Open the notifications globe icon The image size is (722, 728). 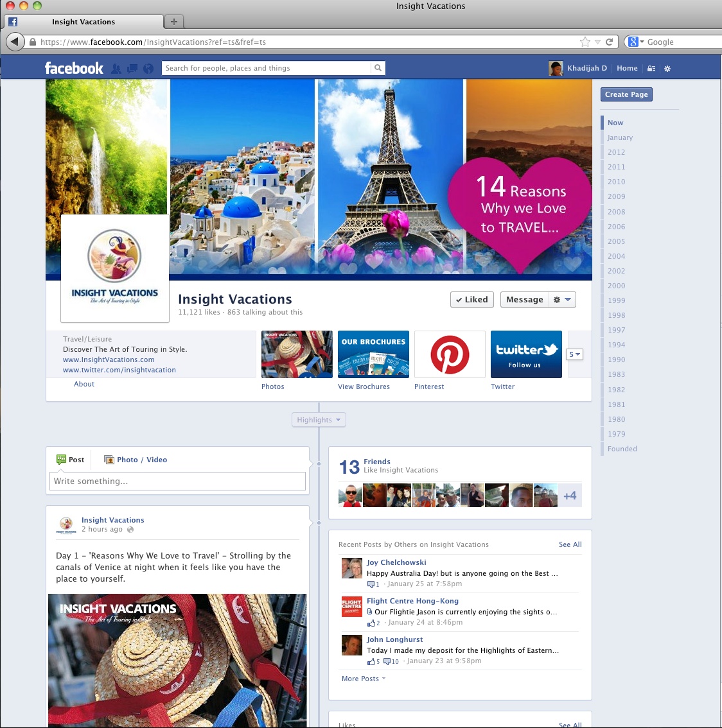(x=148, y=69)
